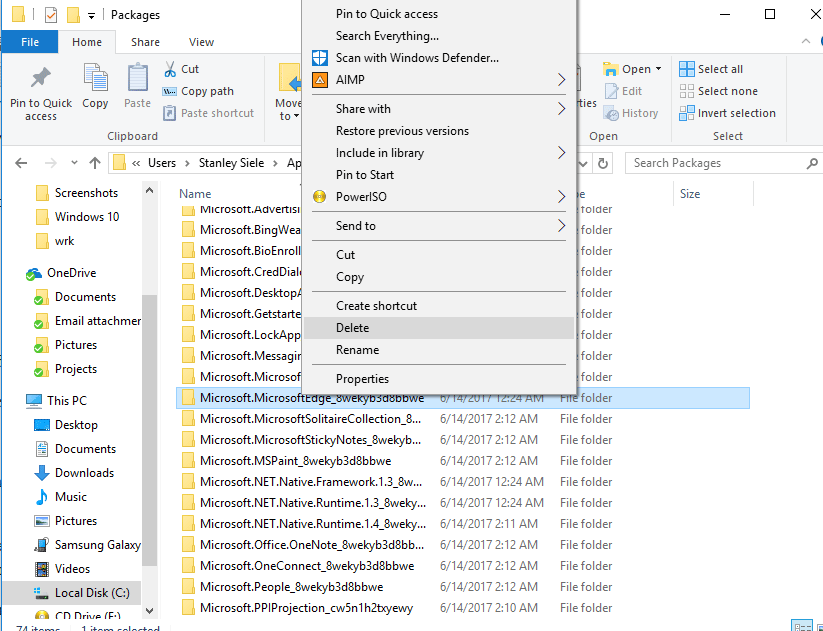823x631 pixels.
Task: Choose Rename from the context menu
Action: tap(439, 350)
